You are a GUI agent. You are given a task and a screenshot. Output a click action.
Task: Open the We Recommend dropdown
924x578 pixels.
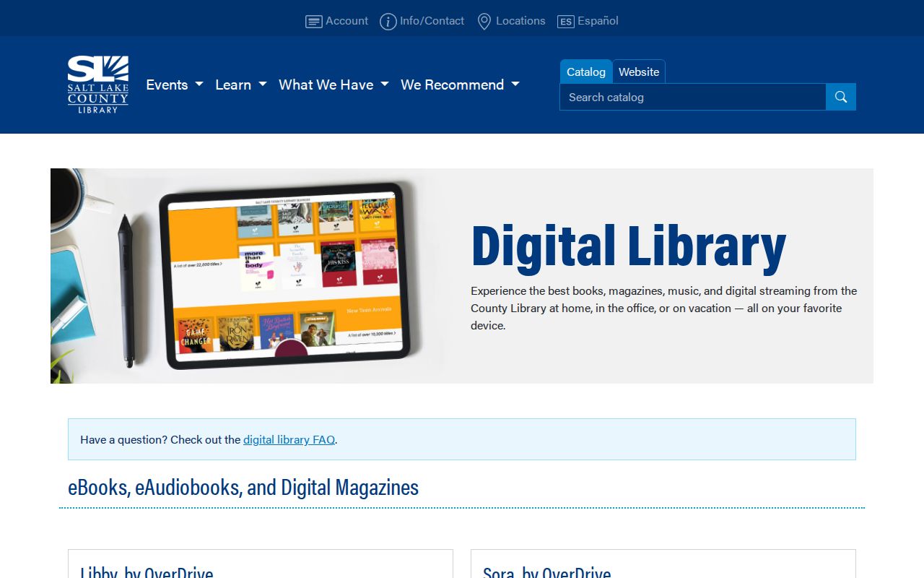pos(460,85)
